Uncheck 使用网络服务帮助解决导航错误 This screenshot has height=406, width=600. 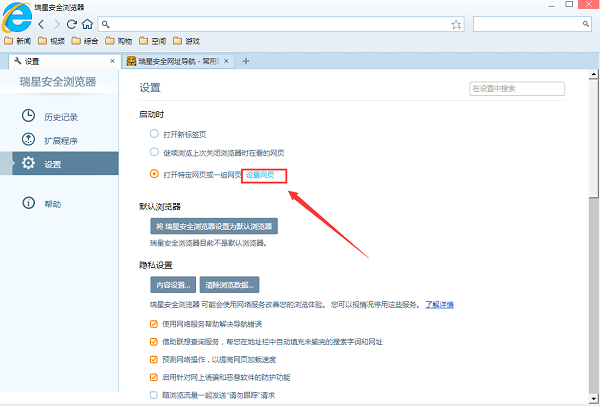point(153,324)
